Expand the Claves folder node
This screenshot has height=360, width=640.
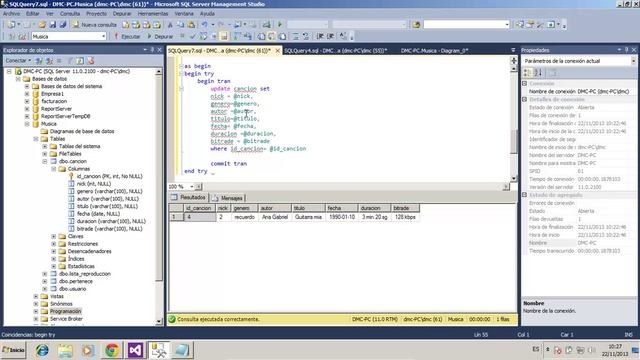click(x=54, y=237)
